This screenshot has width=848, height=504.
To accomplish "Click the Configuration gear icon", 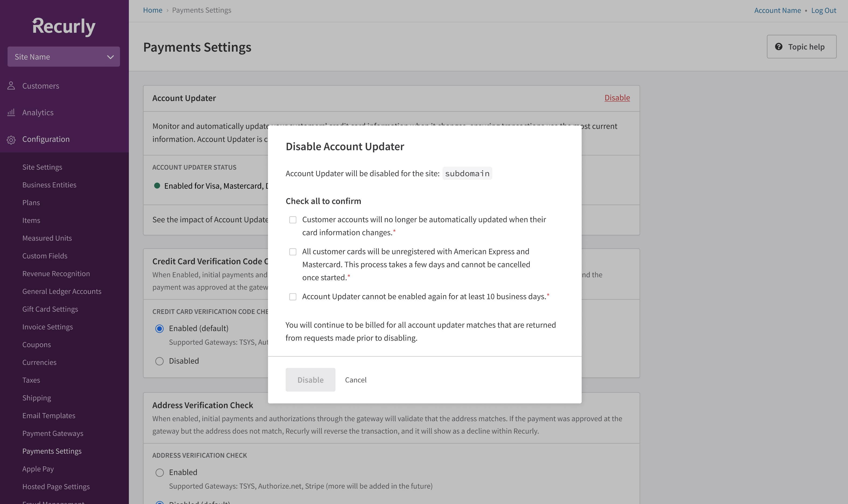I will coord(11,140).
